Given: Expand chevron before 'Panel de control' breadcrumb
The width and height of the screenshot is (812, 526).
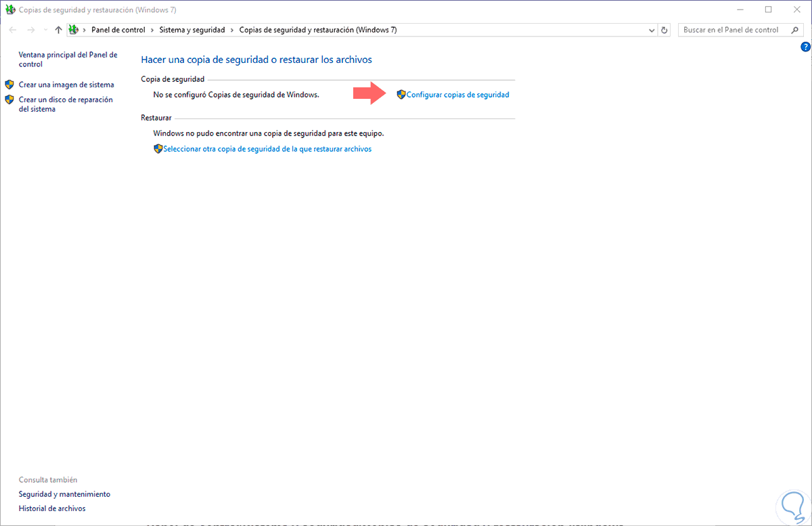Looking at the screenshot, I should pyautogui.click(x=85, y=30).
